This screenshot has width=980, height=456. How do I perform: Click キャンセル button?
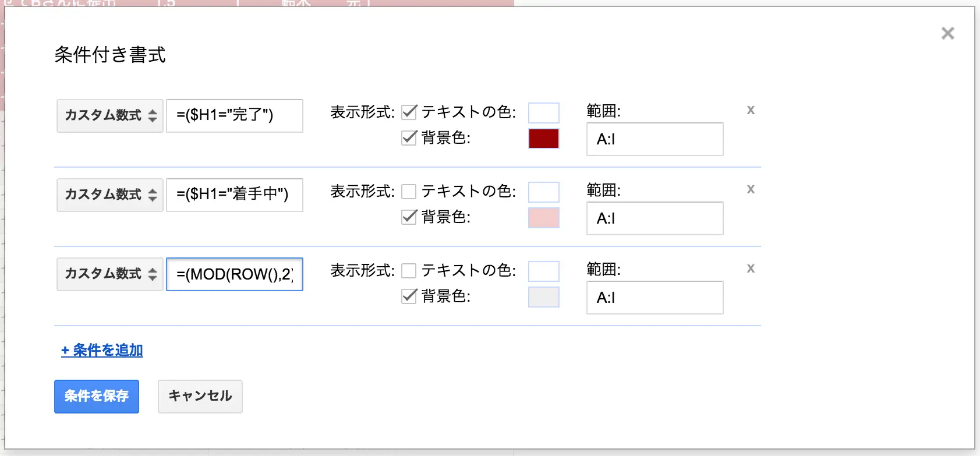coord(200,396)
